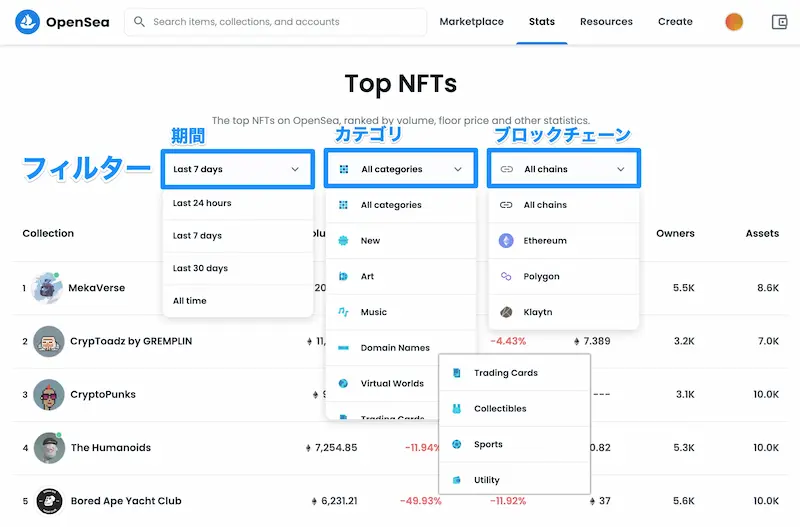Open the Stats nav tab
The width and height of the screenshot is (800, 527).
point(542,22)
